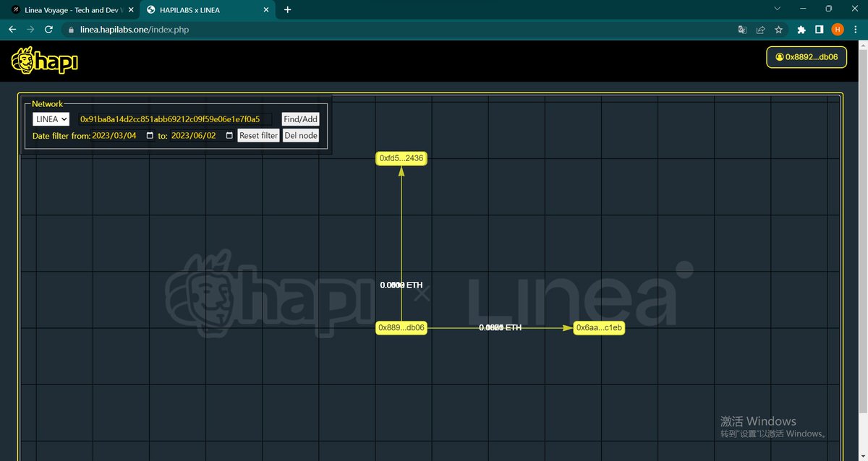Image resolution: width=868 pixels, height=461 pixels.
Task: Switch to HAPILABS x LINEA tab
Action: pos(208,10)
